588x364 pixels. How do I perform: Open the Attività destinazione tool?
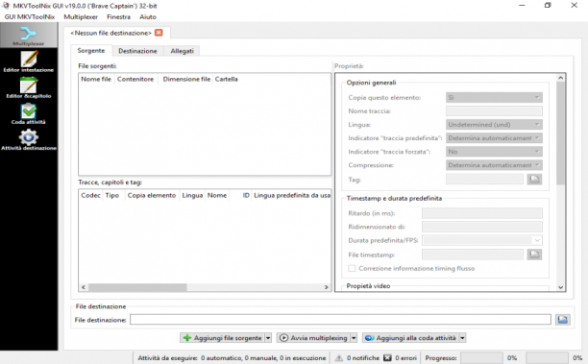(29, 140)
